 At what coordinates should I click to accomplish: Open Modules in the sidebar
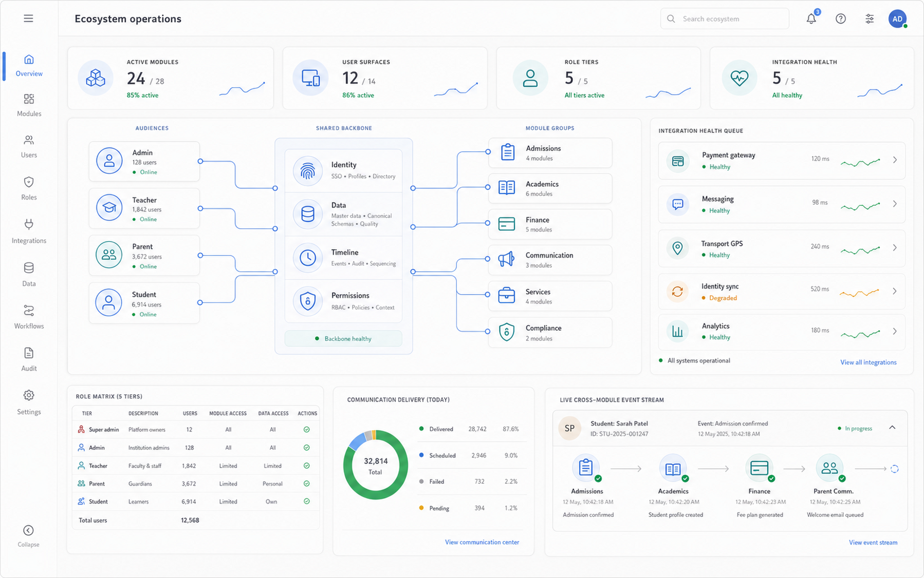[29, 105]
